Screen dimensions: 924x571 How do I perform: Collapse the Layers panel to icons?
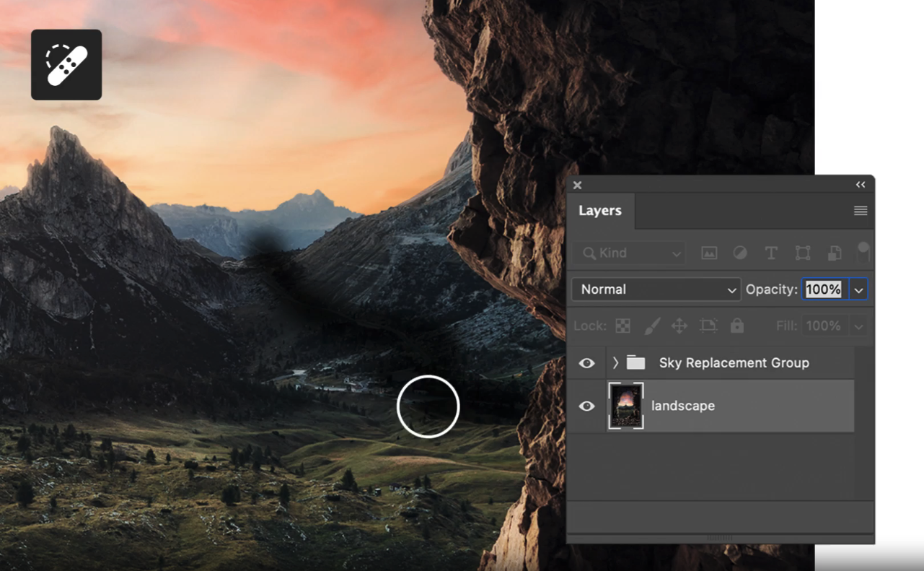click(860, 185)
